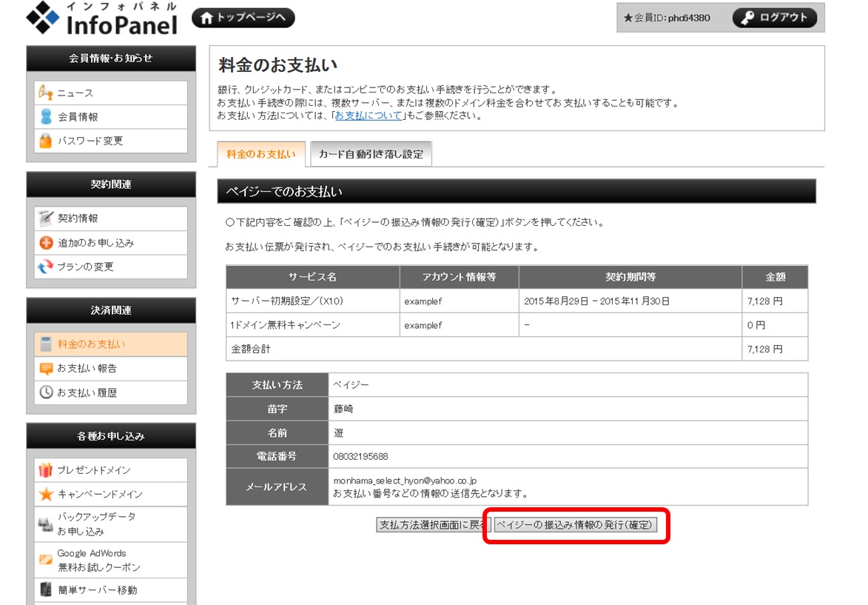Image resolution: width=868 pixels, height=605 pixels.
Task: Click the payment report speech bubble icon
Action: [46, 368]
